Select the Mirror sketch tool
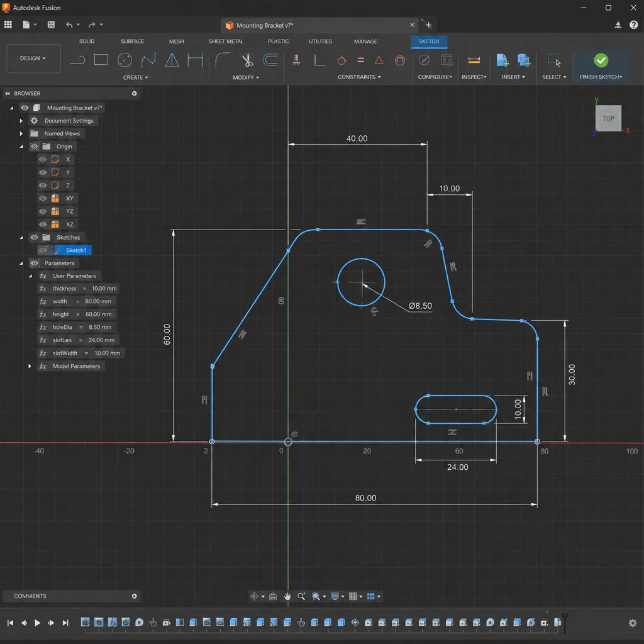 [x=172, y=60]
